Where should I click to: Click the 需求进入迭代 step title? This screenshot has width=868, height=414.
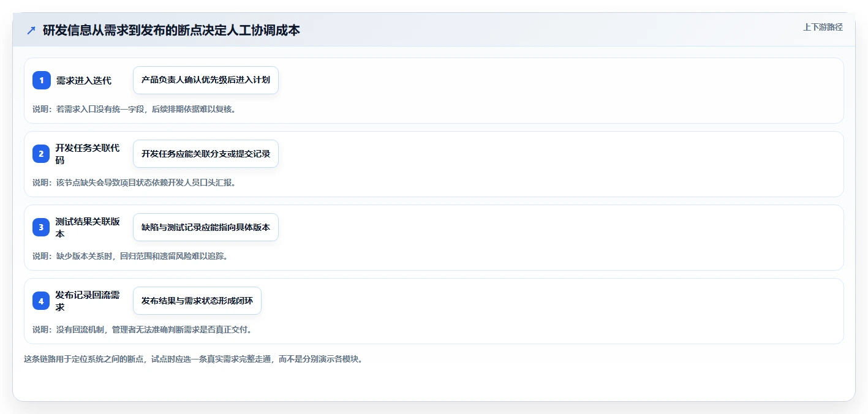click(84, 80)
